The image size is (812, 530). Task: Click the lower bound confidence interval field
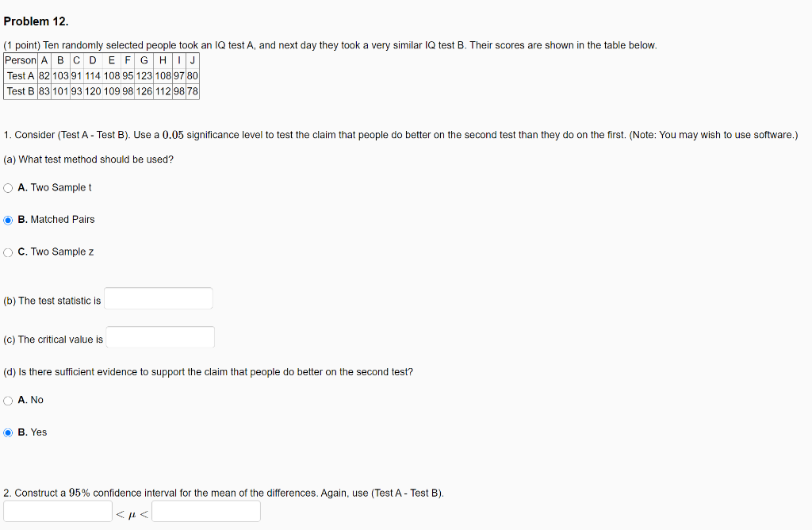tap(57, 510)
